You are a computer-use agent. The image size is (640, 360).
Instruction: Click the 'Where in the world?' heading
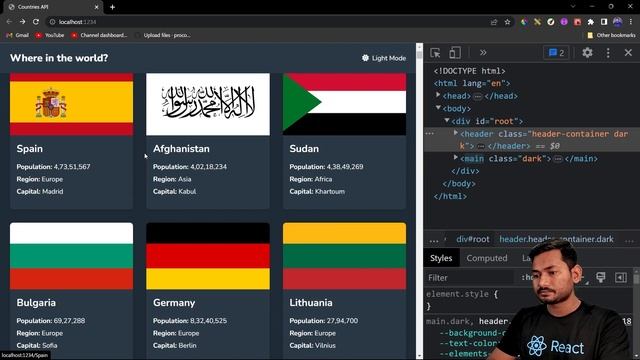click(59, 58)
